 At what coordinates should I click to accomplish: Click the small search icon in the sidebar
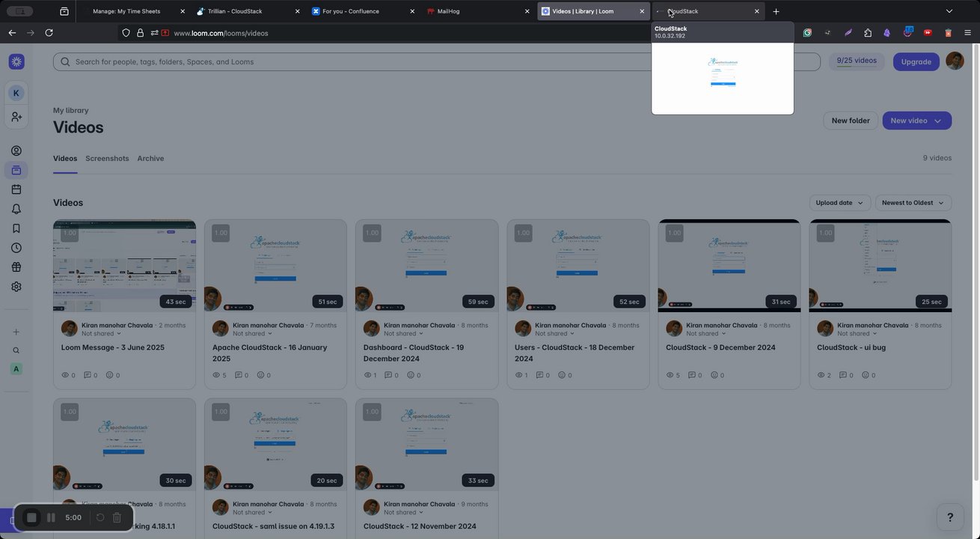(16, 350)
